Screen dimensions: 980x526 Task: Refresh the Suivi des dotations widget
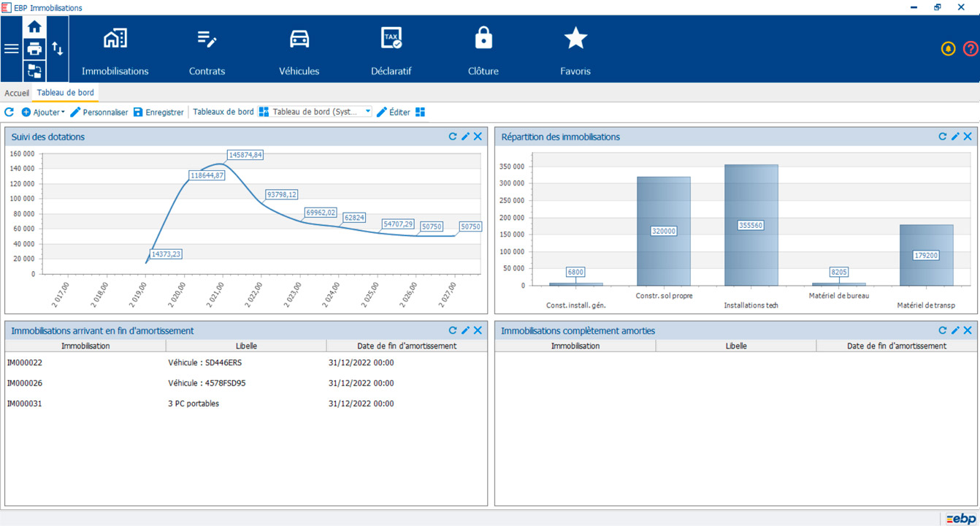coord(453,137)
